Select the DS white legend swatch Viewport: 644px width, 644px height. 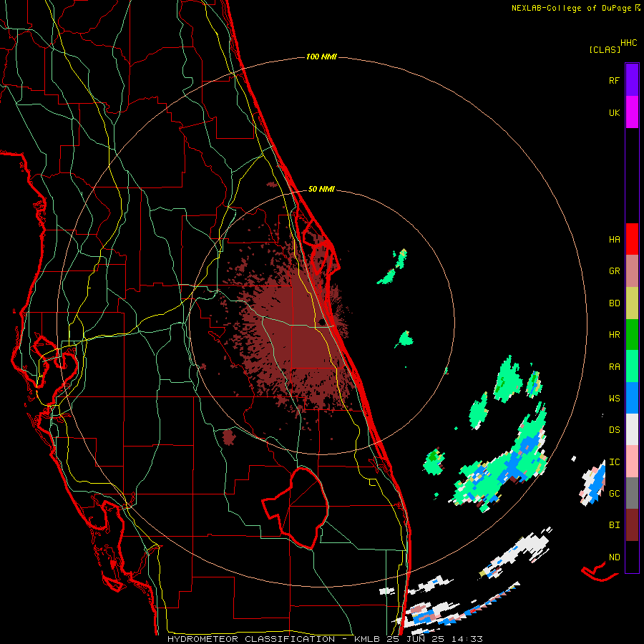(632, 429)
